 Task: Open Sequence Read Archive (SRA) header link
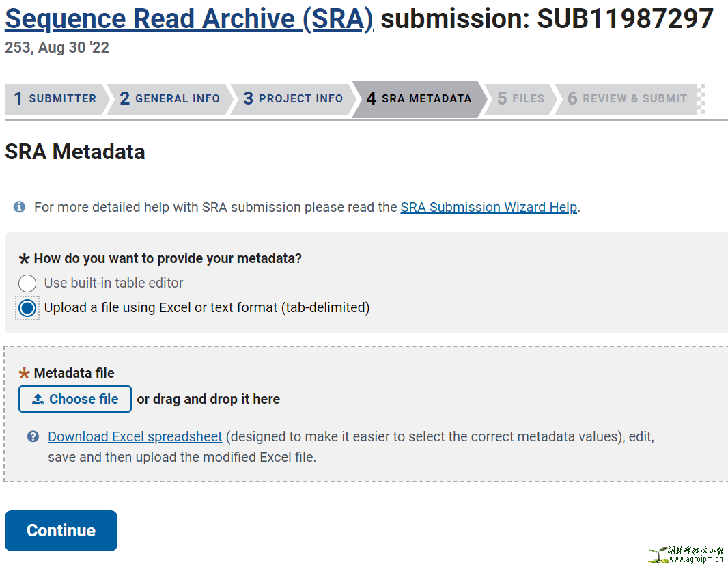(x=188, y=19)
